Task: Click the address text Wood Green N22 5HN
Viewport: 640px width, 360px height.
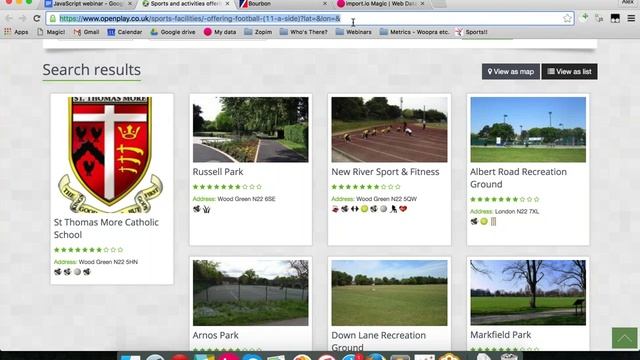Action: (108, 262)
